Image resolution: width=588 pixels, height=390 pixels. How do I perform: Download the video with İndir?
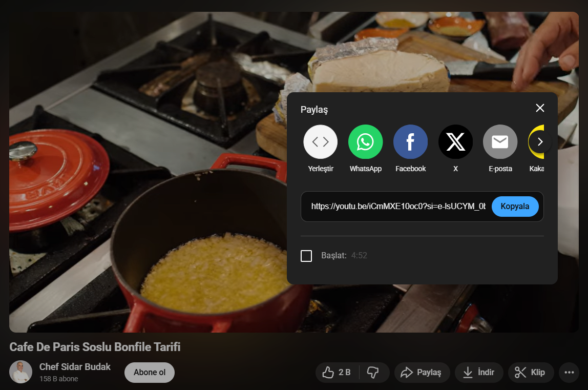tap(478, 373)
